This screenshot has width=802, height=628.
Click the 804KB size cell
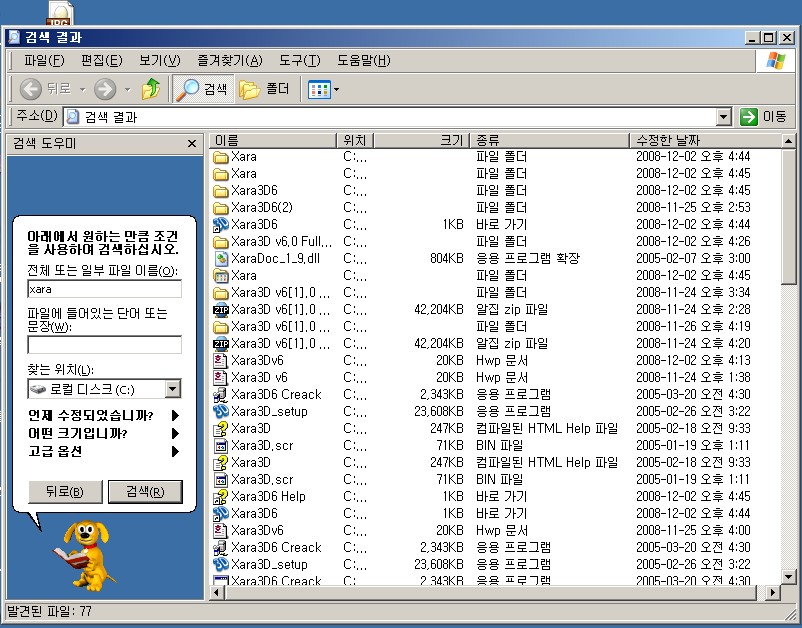click(x=447, y=259)
